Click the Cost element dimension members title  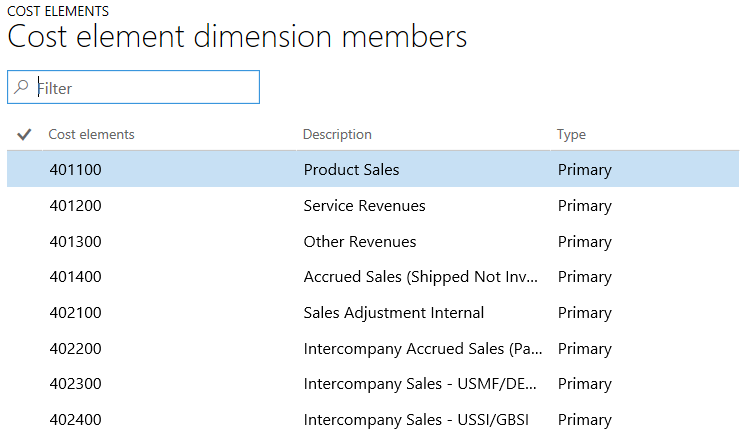click(237, 37)
